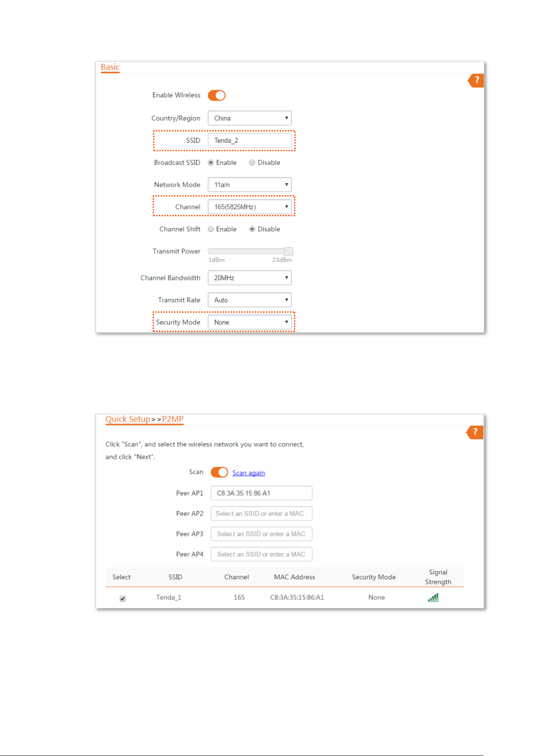Open the Security Mode dropdown
This screenshot has height=756, width=535.
250,322
